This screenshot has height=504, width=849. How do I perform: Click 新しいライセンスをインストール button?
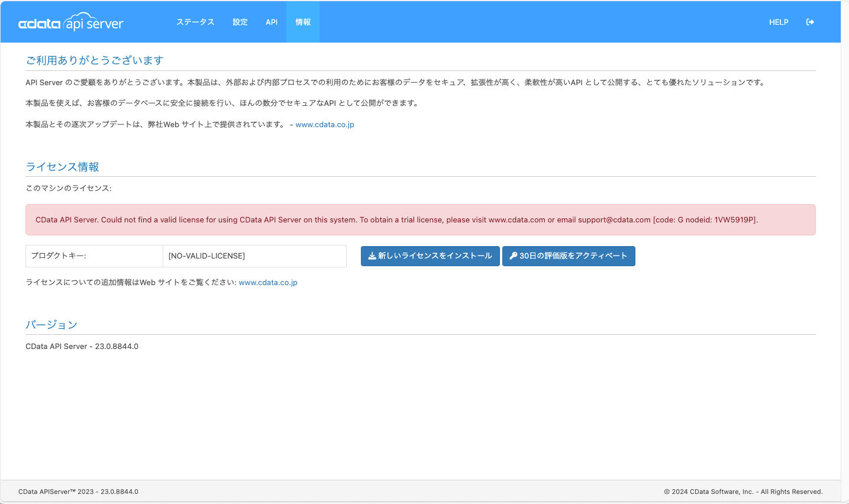tap(430, 256)
